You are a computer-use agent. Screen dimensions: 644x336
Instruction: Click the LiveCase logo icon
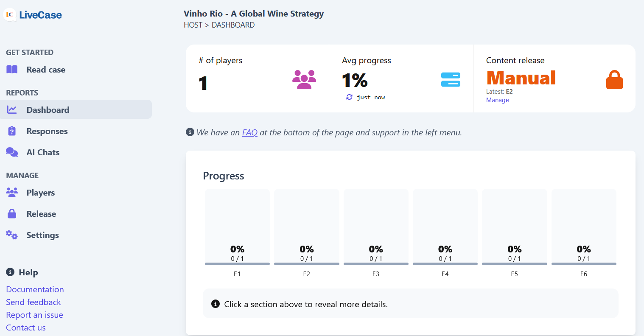pos(9,14)
